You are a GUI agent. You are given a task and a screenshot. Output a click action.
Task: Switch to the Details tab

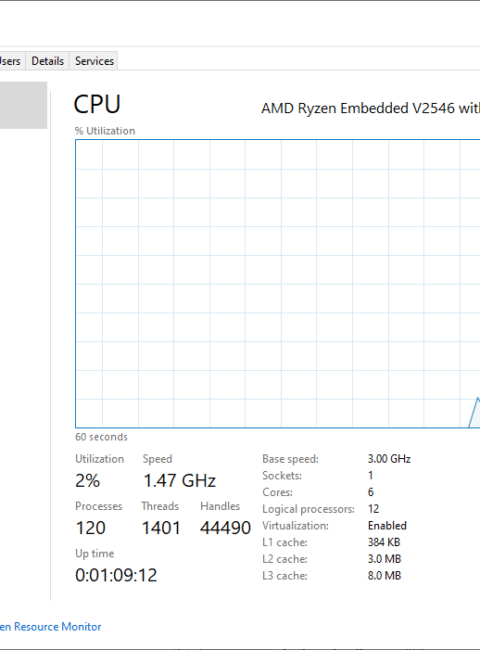pyautogui.click(x=47, y=61)
